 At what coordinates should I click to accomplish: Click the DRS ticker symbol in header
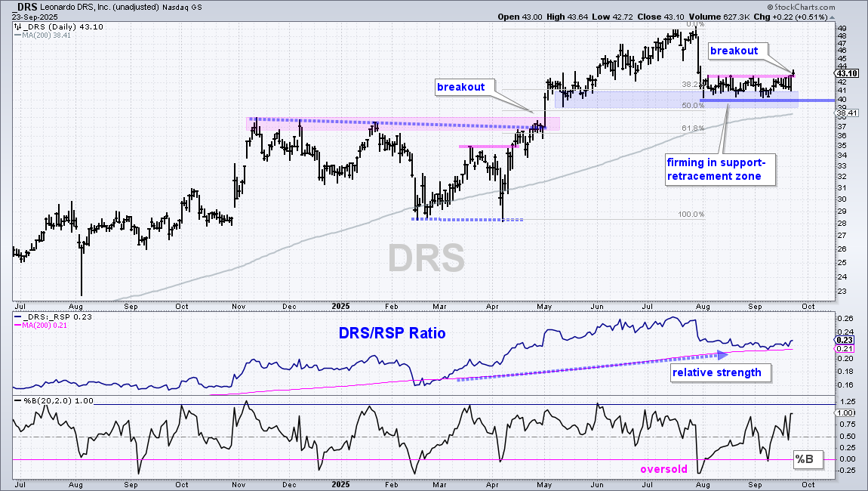click(x=26, y=8)
